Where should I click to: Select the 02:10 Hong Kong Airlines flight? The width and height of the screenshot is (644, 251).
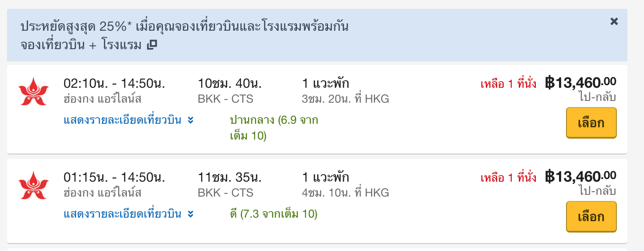(591, 123)
